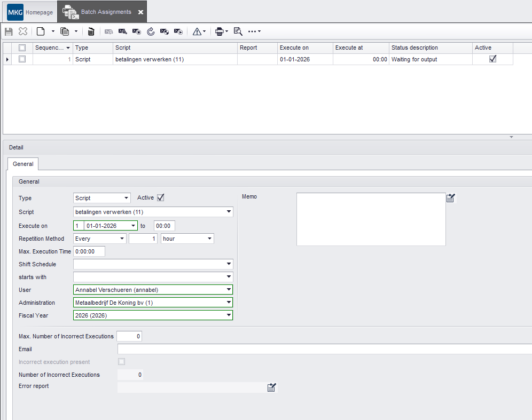
Task: Click the new document icon
Action: coord(41,32)
